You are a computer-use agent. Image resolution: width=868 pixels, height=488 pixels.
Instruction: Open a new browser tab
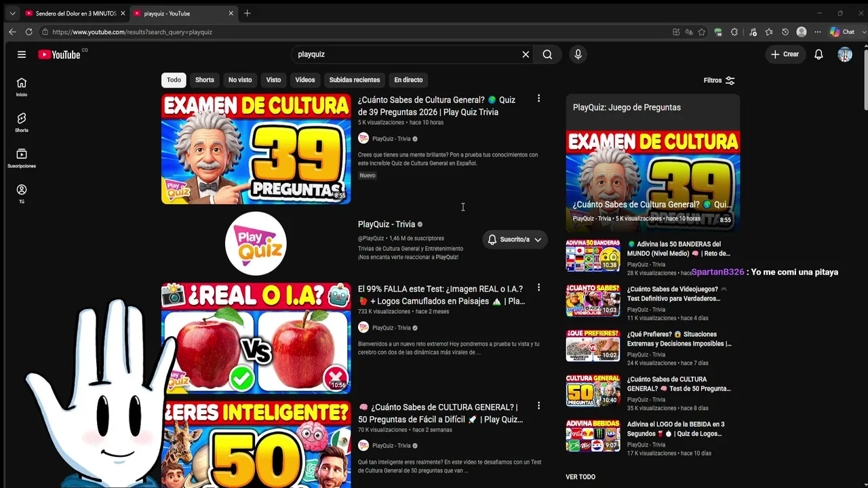(x=247, y=14)
